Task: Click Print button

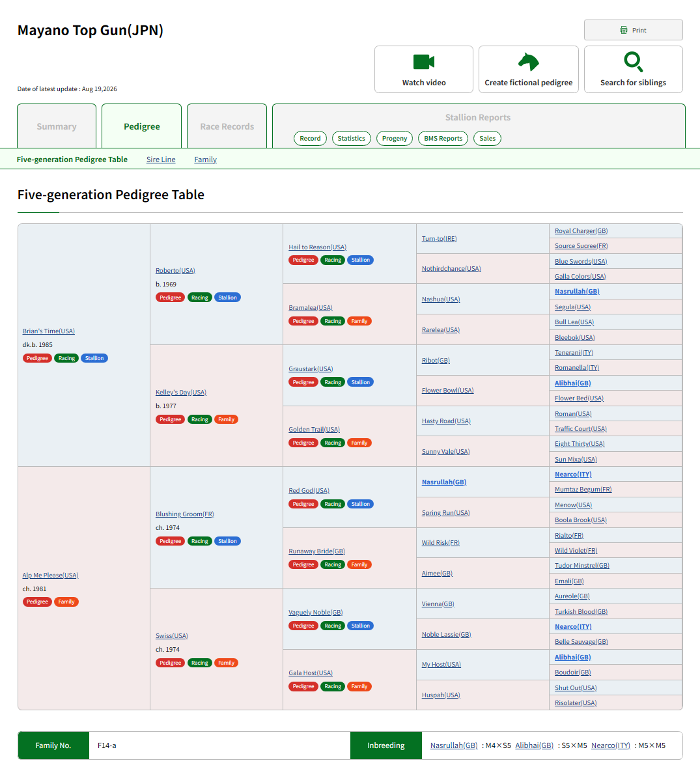Action: (634, 30)
